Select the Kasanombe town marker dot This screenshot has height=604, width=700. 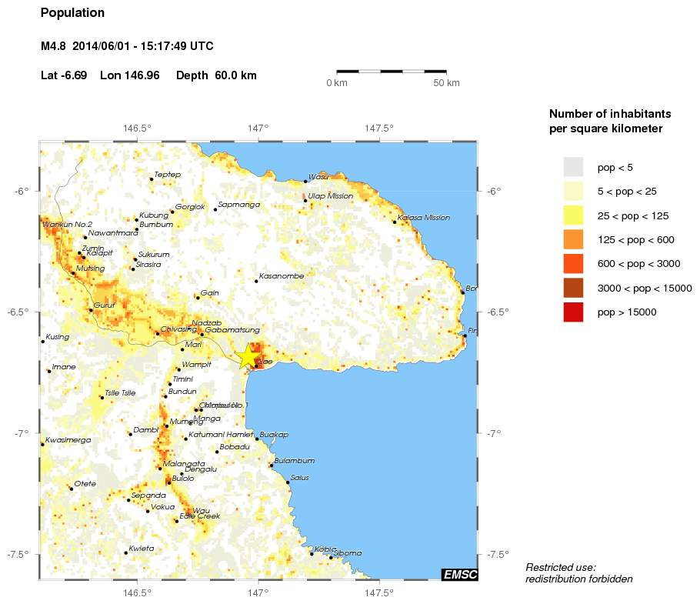(256, 281)
